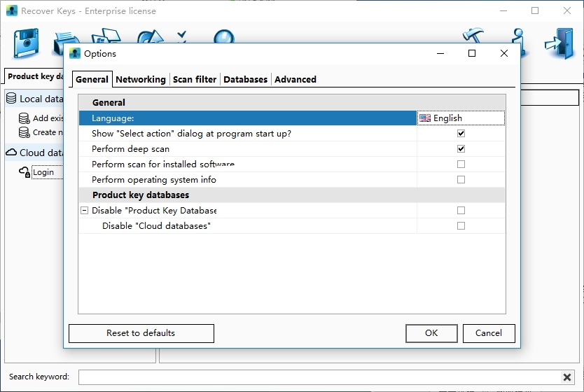Select the Perform deep scan row label
Image resolution: width=584 pixels, height=392 pixels.
click(131, 149)
